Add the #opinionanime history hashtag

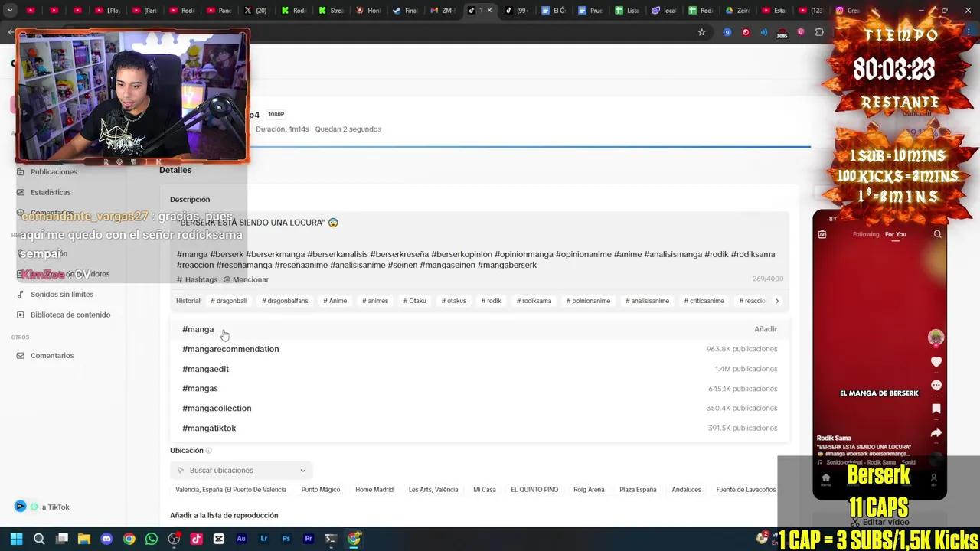(x=588, y=301)
